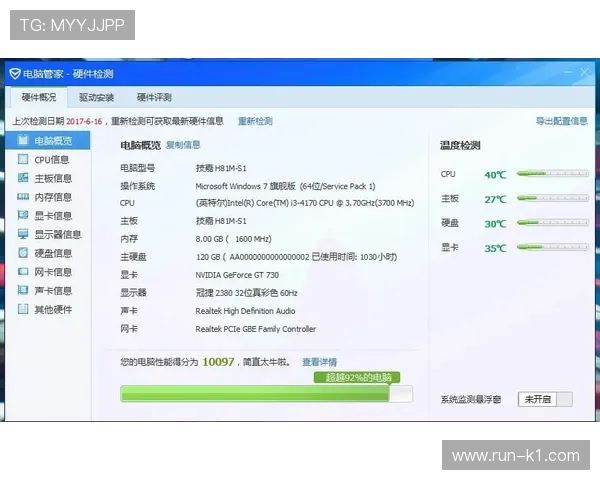Click the 电脑管家 shield logo icon
The image size is (600, 480).
pos(15,73)
